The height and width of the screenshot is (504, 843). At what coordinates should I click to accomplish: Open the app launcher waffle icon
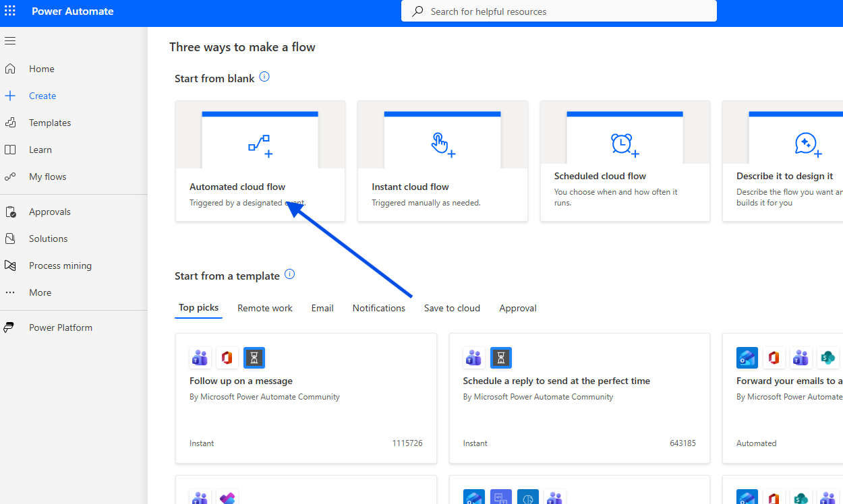tap(10, 11)
